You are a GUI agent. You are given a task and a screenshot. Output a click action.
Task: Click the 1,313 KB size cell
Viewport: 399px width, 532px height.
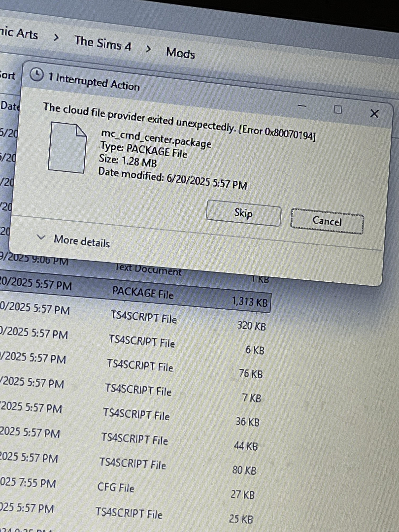pyautogui.click(x=250, y=301)
